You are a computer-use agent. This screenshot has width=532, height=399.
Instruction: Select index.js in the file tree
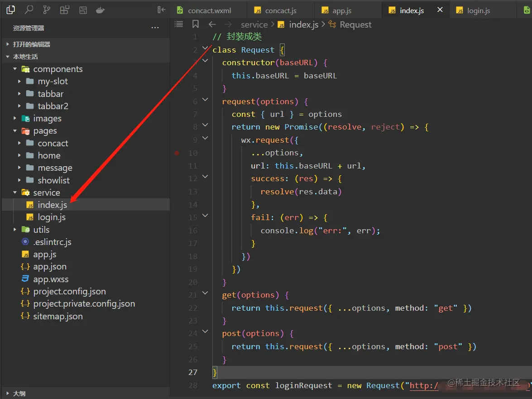[85, 205]
